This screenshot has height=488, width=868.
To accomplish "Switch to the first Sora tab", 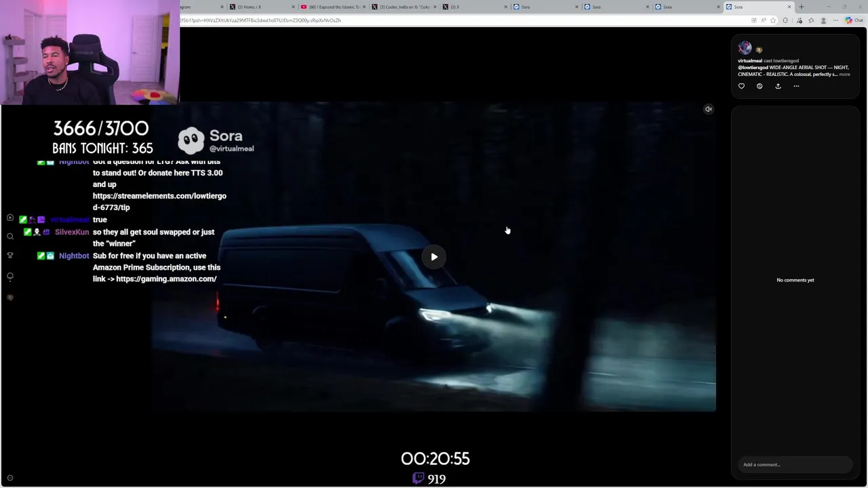I will pyautogui.click(x=546, y=7).
